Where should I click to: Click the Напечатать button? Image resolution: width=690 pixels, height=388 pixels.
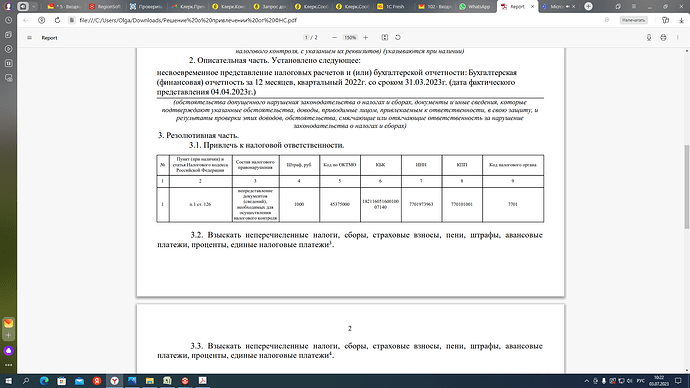click(634, 20)
